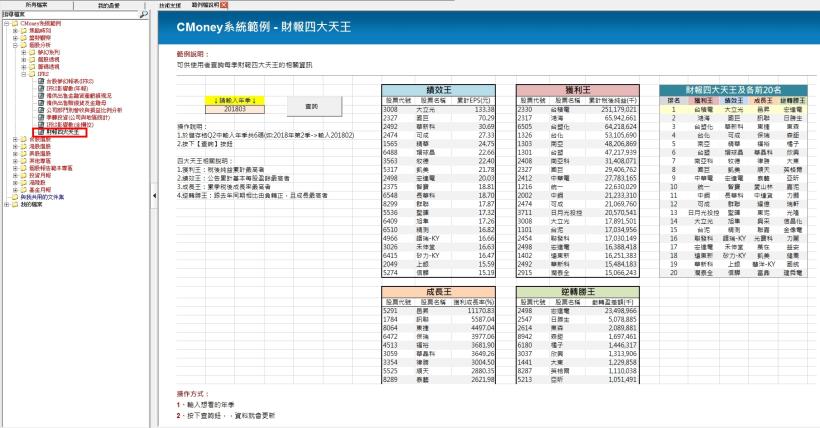
Task: Click the 排名 column header in top-20 table
Action: click(674, 100)
